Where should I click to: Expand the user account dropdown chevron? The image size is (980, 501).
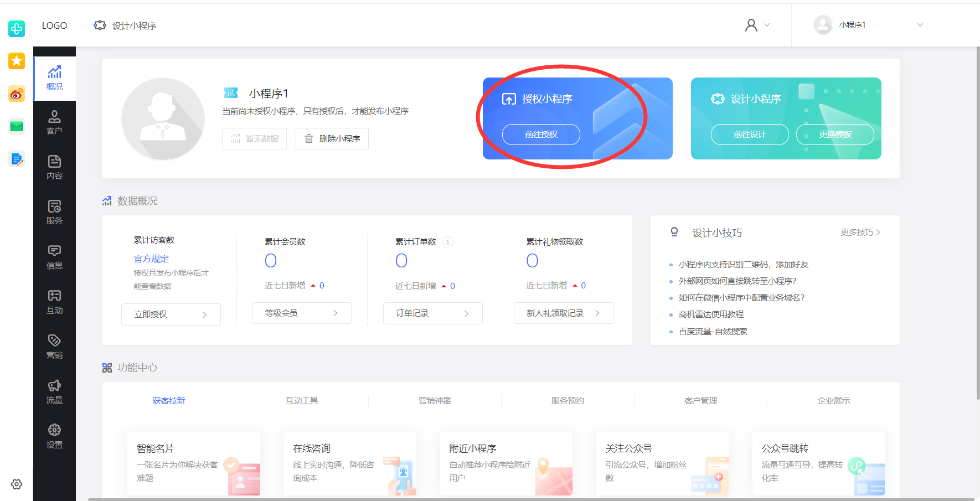pyautogui.click(x=767, y=25)
